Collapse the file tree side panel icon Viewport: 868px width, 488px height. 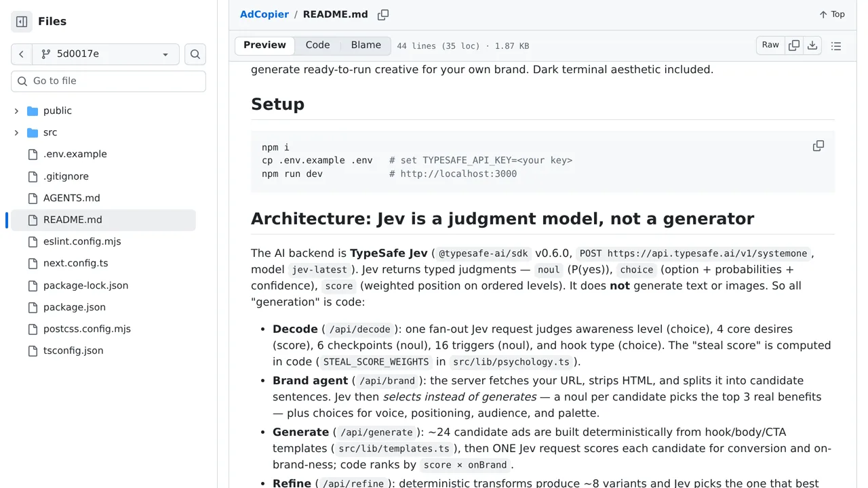pos(22,22)
